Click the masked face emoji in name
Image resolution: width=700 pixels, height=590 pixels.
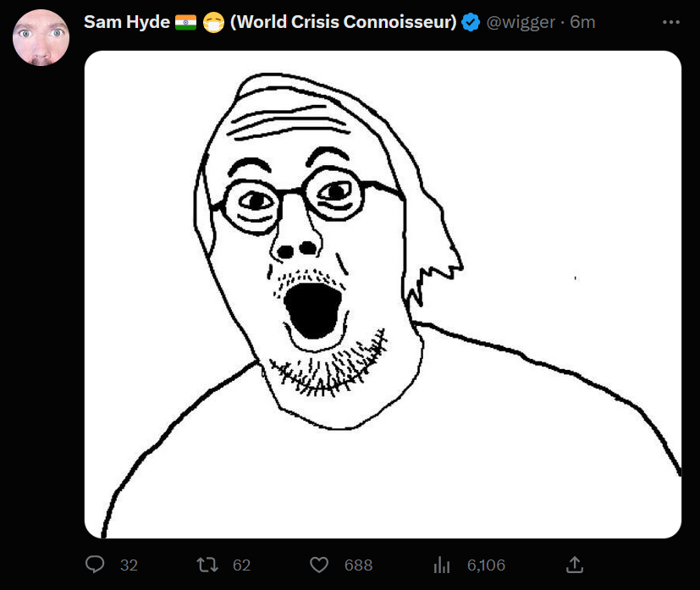tap(213, 23)
